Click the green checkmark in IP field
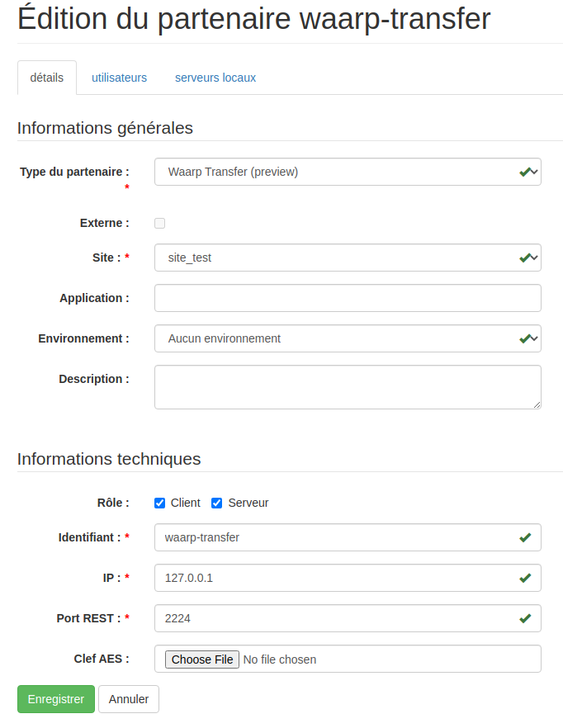 (525, 578)
